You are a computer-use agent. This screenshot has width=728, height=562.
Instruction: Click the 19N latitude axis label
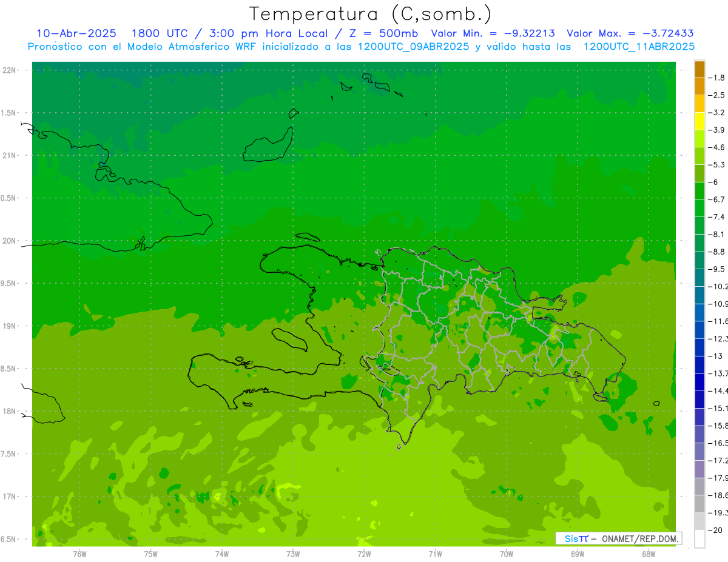9,326
